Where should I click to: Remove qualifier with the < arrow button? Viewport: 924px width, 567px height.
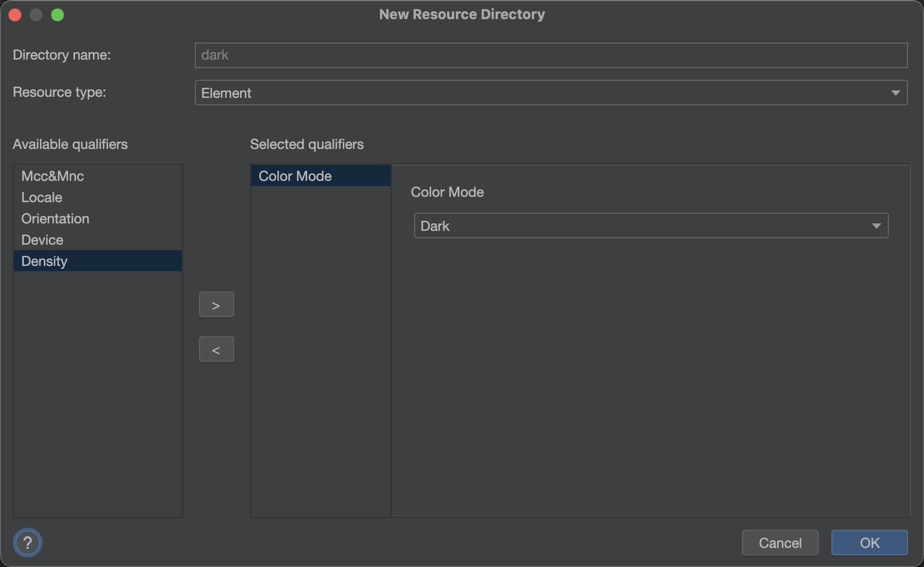(216, 349)
